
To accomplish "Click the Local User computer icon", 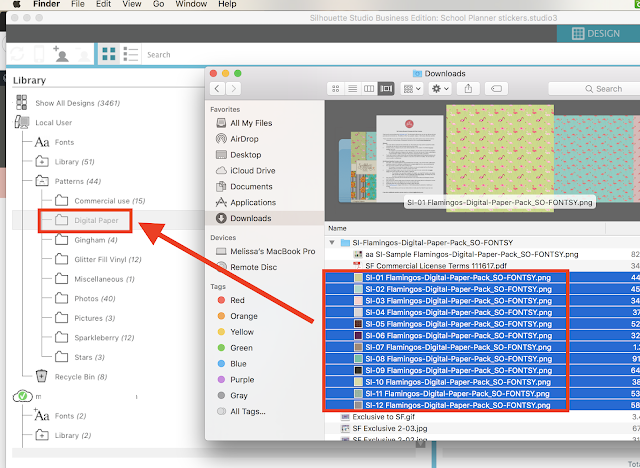I will tap(22, 122).
